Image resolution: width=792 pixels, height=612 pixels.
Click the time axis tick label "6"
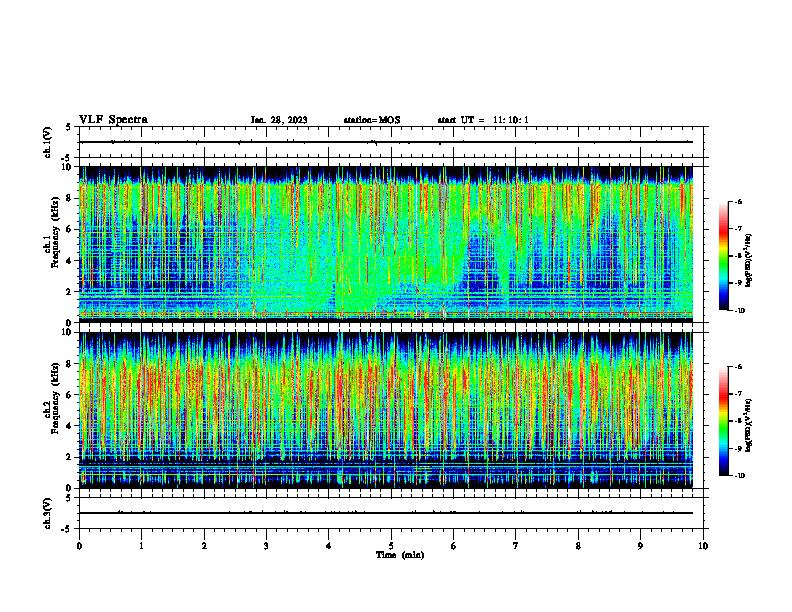coord(454,546)
